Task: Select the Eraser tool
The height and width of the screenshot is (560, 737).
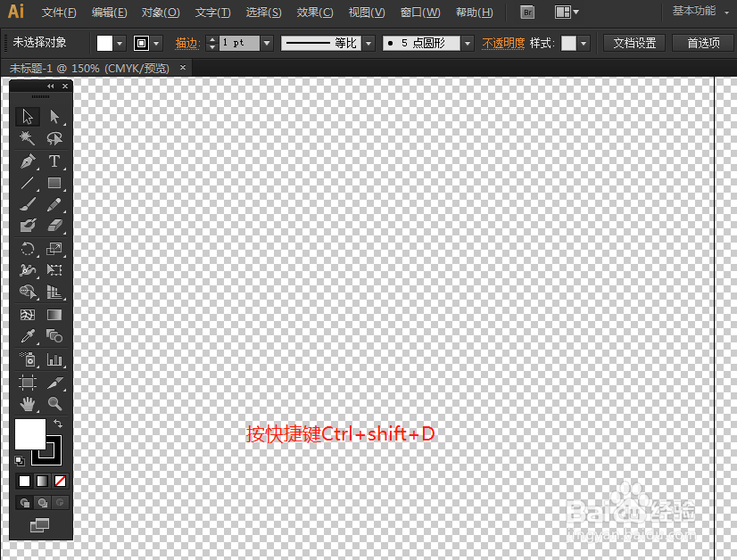Action: (x=54, y=226)
